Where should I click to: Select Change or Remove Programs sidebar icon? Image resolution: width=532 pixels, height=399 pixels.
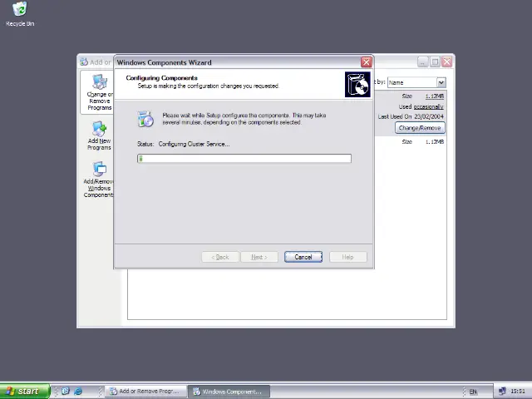99,92
